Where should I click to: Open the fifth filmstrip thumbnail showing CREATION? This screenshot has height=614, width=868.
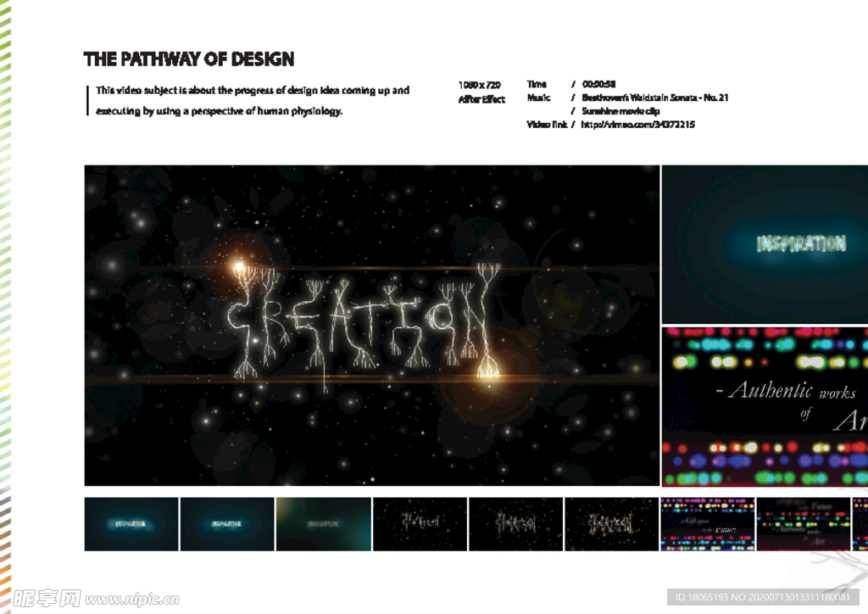(x=516, y=524)
